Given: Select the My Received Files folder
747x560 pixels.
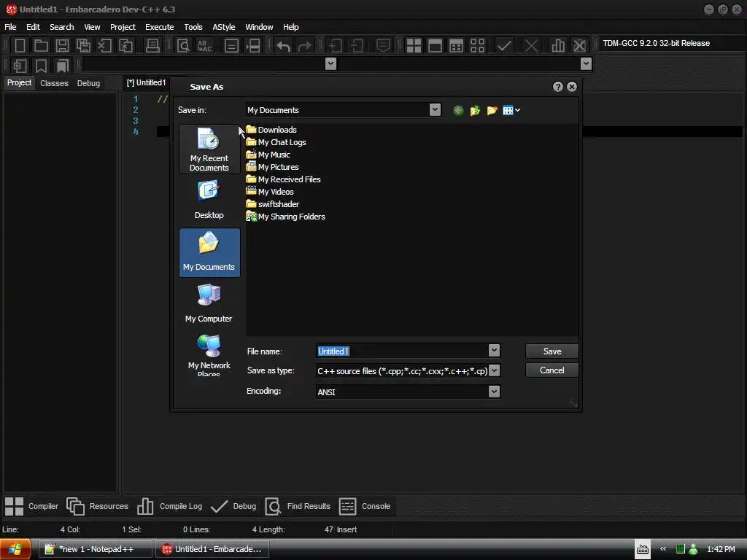Looking at the screenshot, I should 284,179.
